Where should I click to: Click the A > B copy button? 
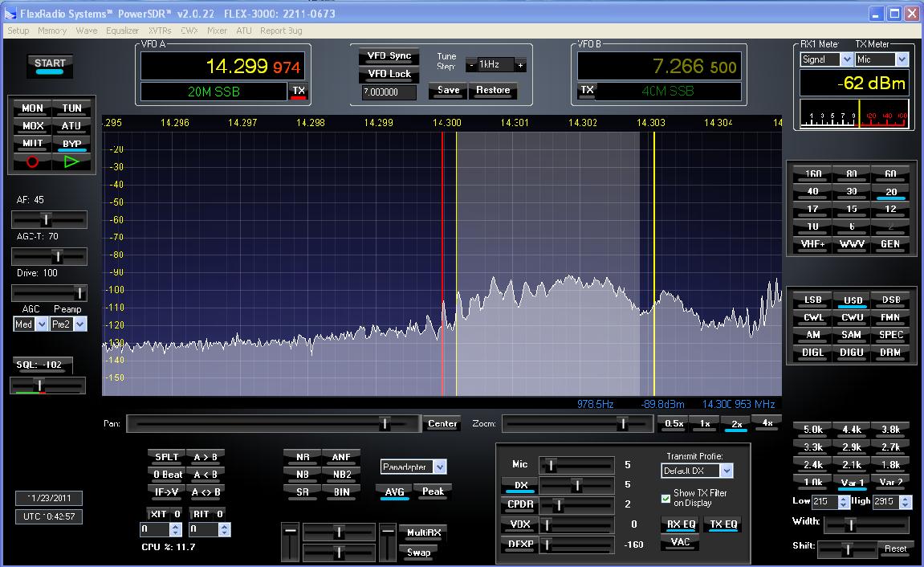click(x=205, y=457)
